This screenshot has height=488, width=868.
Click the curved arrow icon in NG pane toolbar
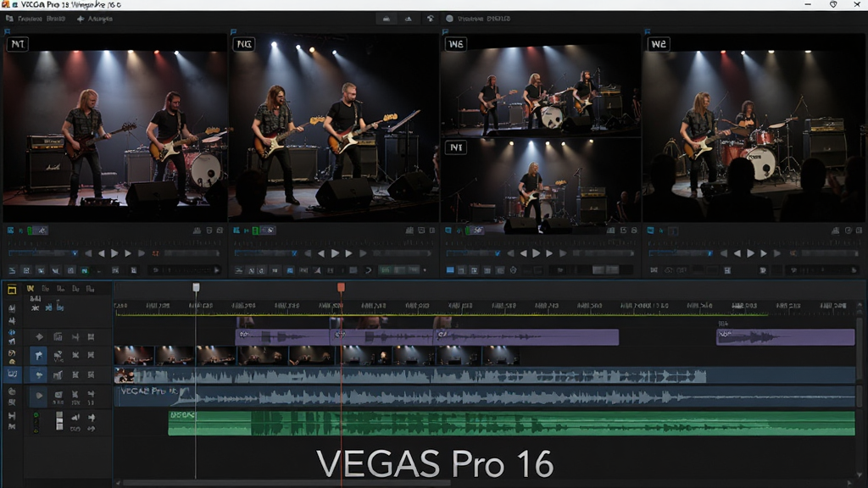coord(368,270)
